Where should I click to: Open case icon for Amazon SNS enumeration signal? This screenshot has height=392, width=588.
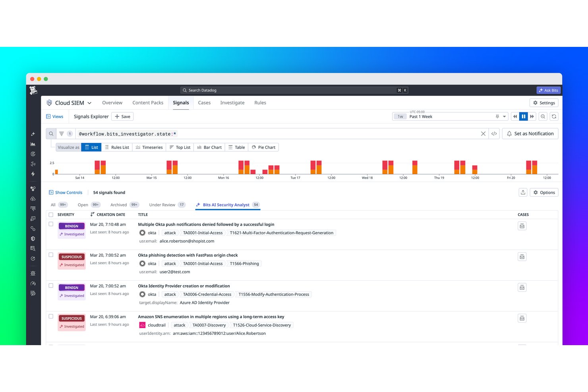[522, 318]
